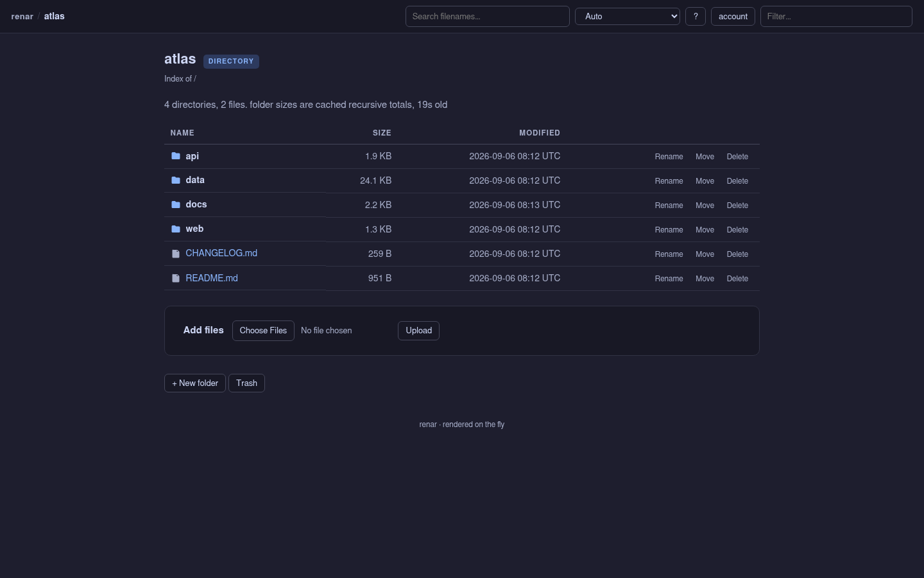Go to renar home breadcrumb

point(22,16)
